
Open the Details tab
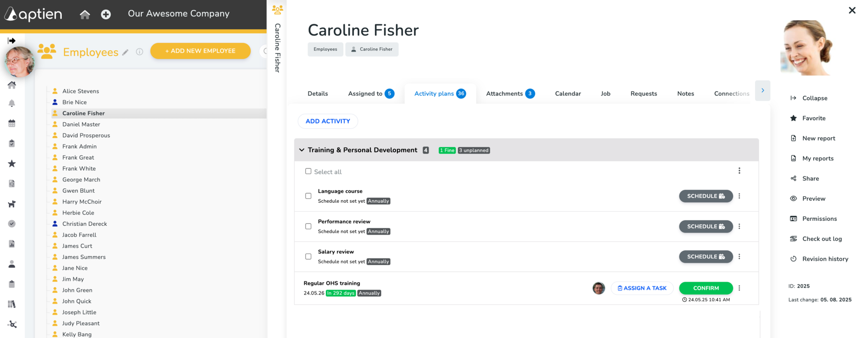click(318, 94)
